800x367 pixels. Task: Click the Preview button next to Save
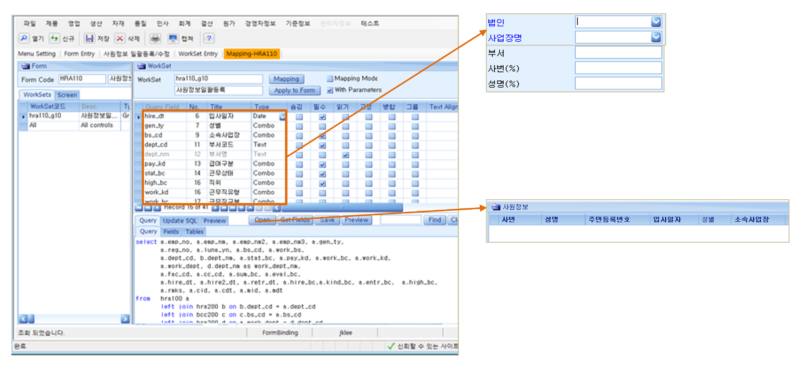356,220
